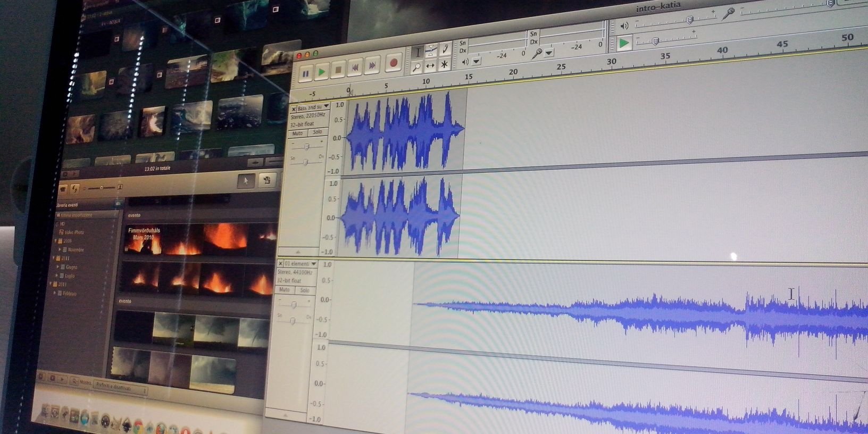Solo the '01 elementi' track
Screen dimensions: 868x434
pos(304,290)
